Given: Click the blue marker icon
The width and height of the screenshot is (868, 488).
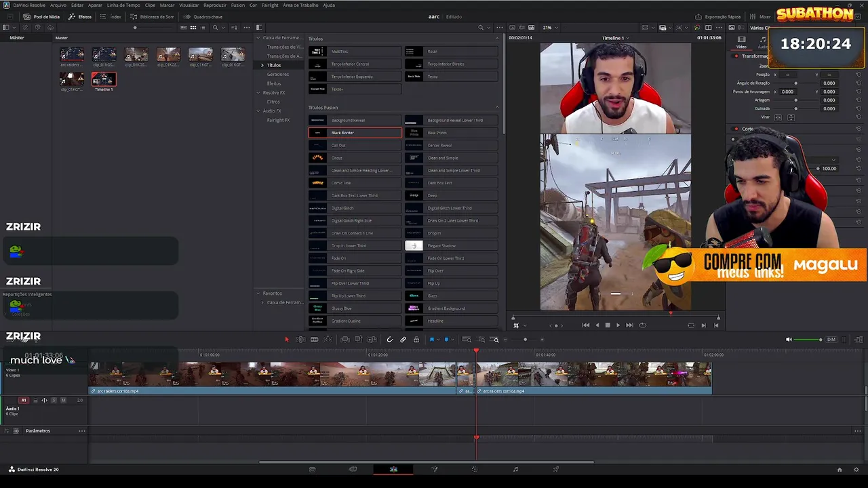Looking at the screenshot, I should pyautogui.click(x=446, y=340).
